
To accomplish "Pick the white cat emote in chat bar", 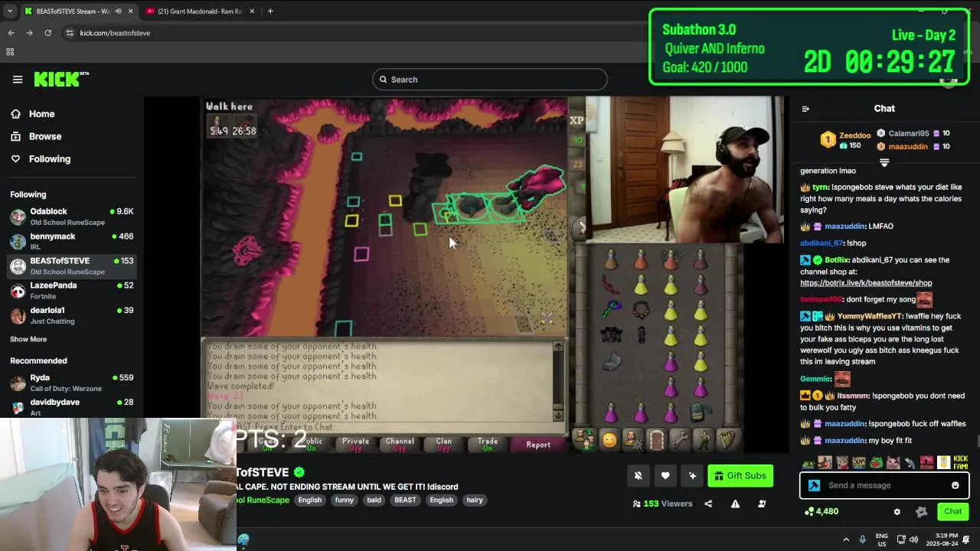I will click(x=893, y=462).
